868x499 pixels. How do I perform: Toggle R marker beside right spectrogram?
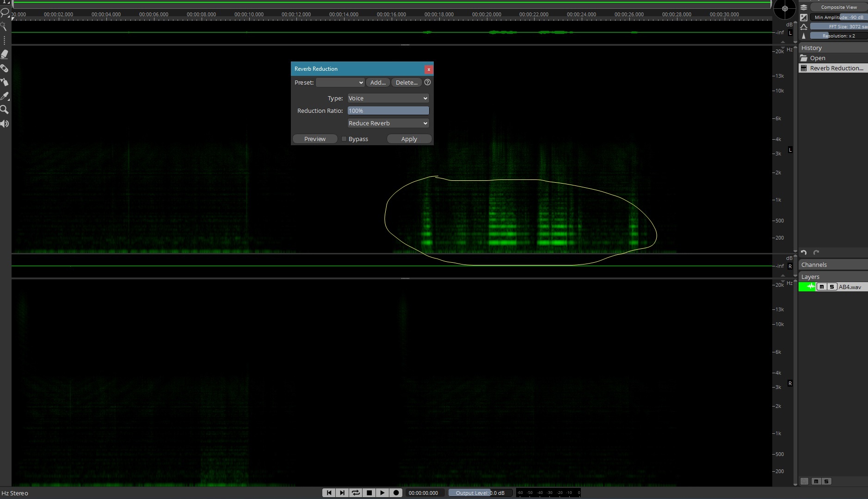point(790,383)
